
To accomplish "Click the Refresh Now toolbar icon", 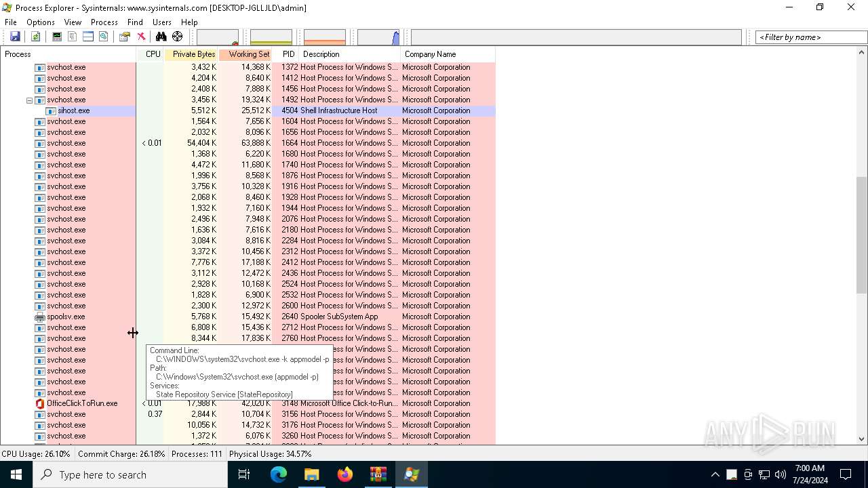I will 35,37.
